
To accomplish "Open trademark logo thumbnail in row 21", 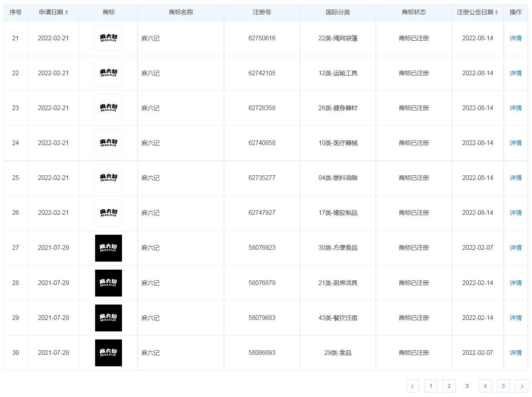I will point(109,38).
